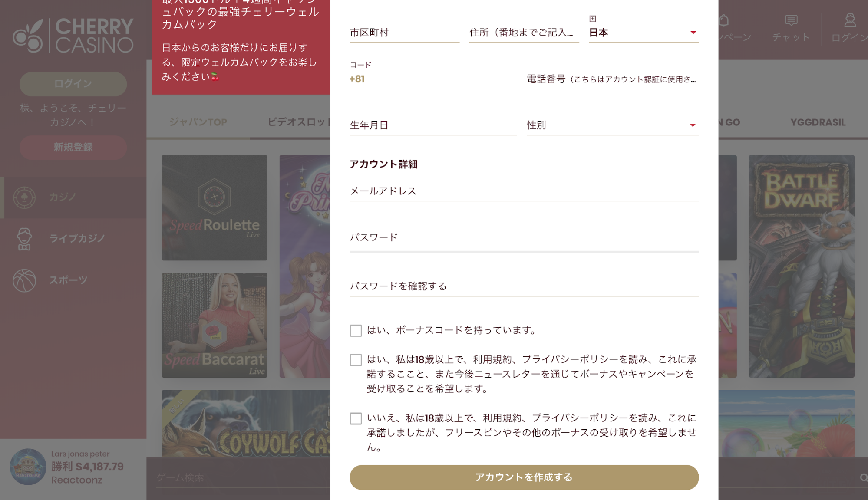Click the sports basketball icon
Viewport: 868px width, 500px height.
24,280
